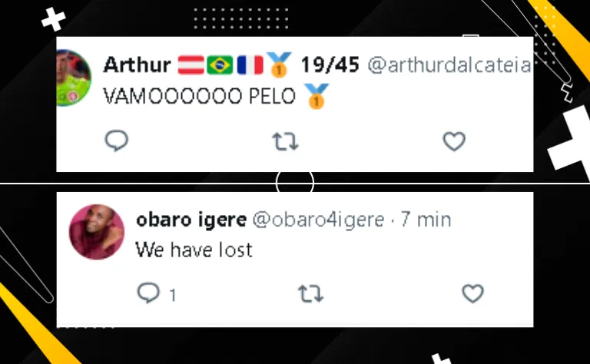Retweet the "We have lost" tweet
The height and width of the screenshot is (364, 590).
point(311,293)
